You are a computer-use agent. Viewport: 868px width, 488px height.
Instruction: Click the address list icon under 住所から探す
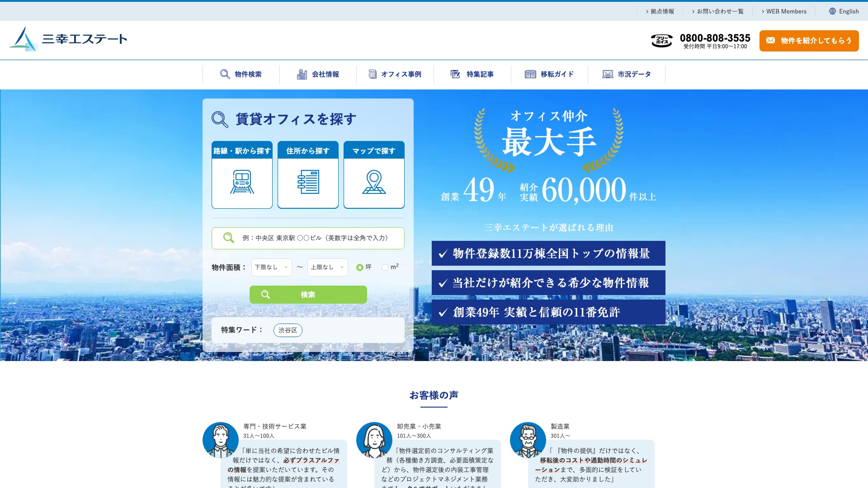click(308, 182)
